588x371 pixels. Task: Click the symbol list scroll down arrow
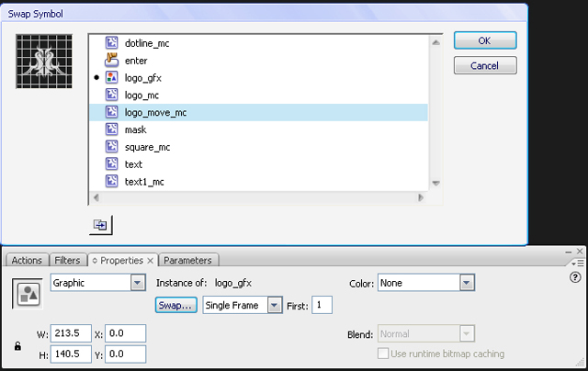(x=435, y=183)
